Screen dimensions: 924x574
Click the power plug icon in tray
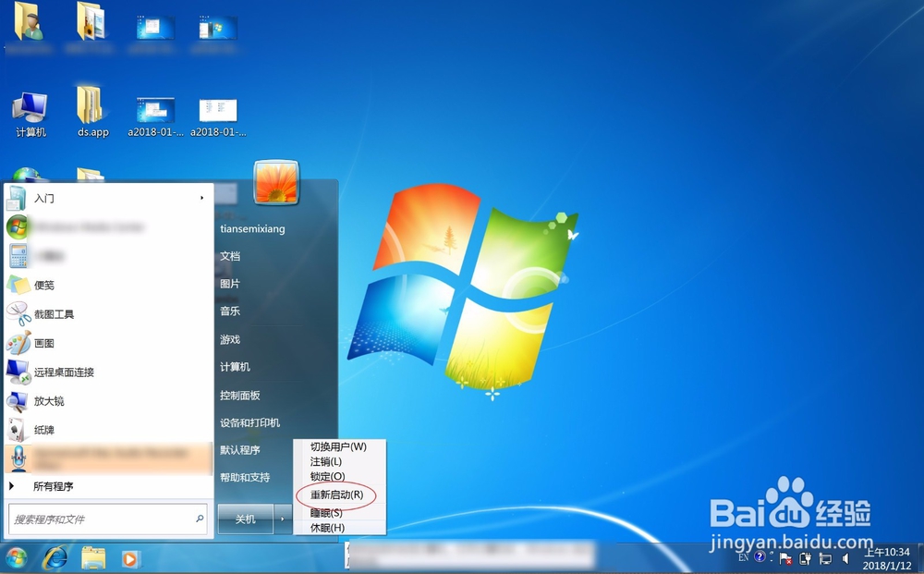pos(805,558)
